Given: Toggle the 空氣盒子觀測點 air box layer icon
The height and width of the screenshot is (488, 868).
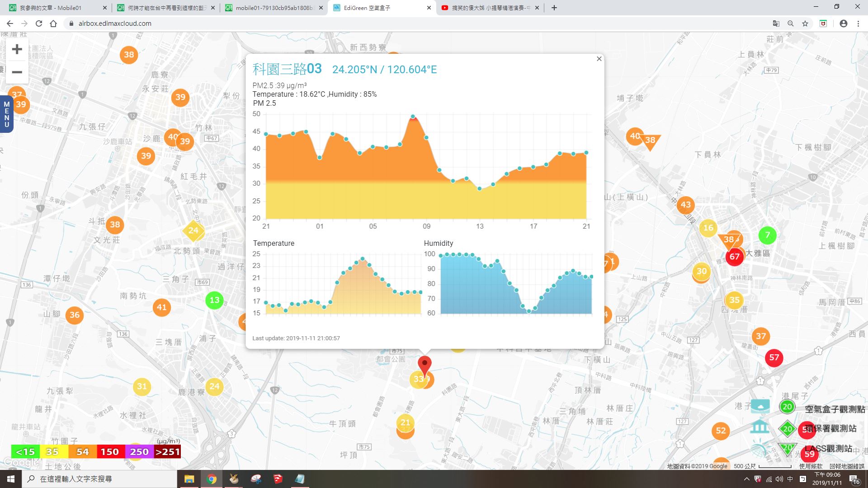Looking at the screenshot, I should click(760, 406).
